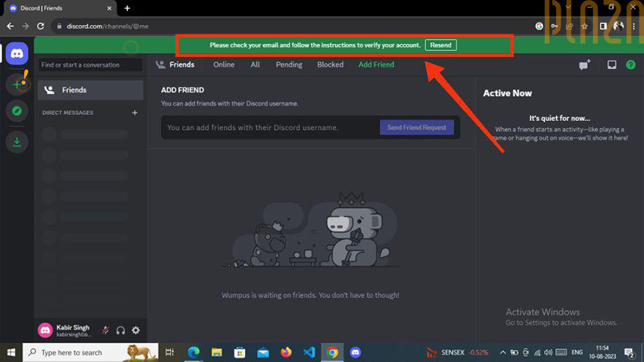This screenshot has width=644, height=362.
Task: Click password key icon in address bar
Action: (554, 26)
